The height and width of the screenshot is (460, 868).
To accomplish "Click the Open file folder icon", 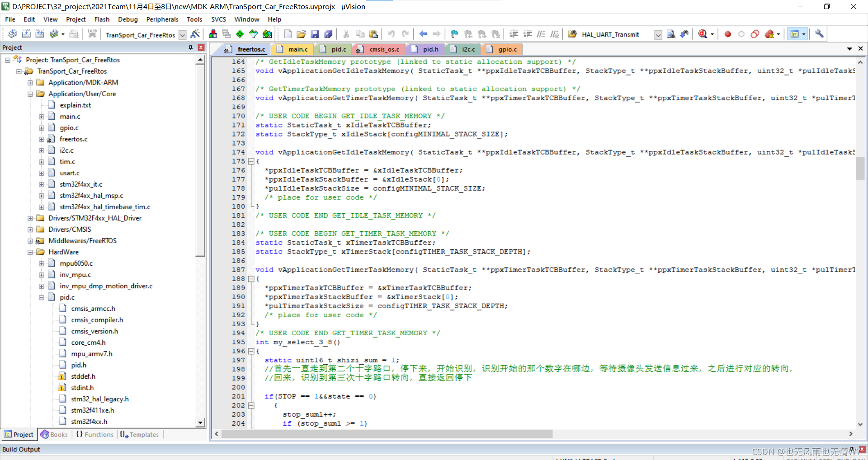I will tap(301, 34).
